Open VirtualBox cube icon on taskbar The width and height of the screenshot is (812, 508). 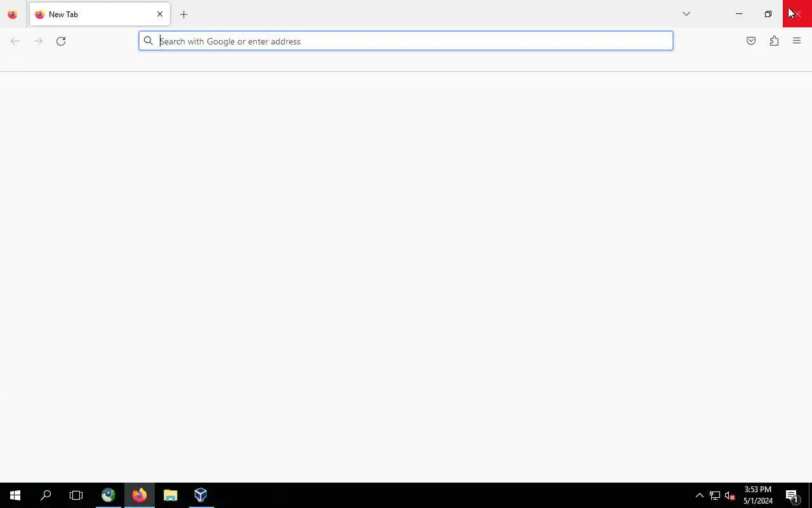201,495
